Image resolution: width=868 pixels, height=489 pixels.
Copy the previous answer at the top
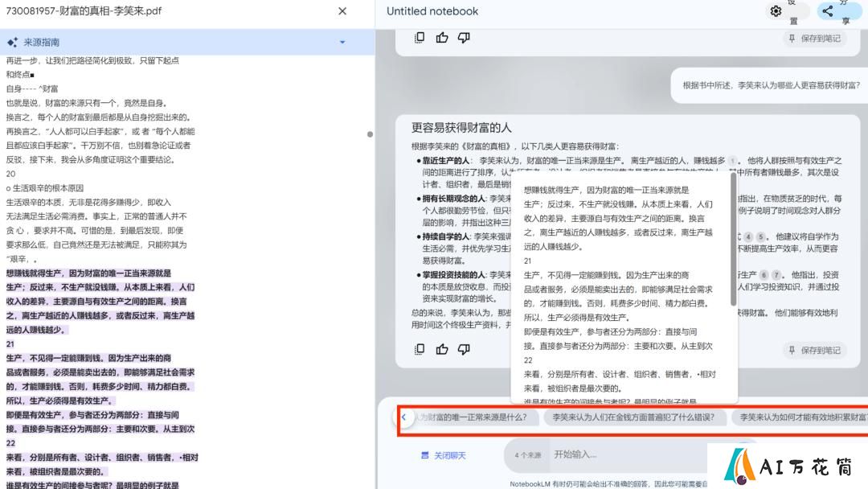[420, 38]
